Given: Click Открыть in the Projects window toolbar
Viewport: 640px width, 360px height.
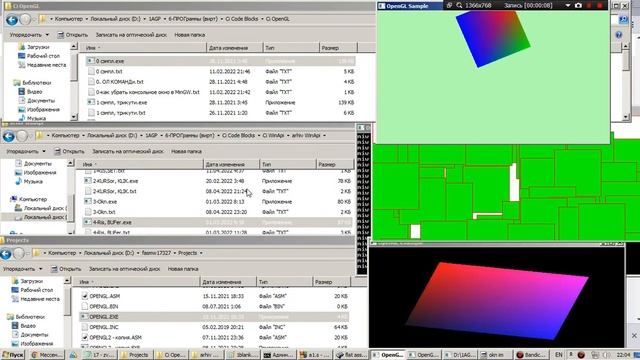Looking at the screenshot, I should tap(66, 269).
